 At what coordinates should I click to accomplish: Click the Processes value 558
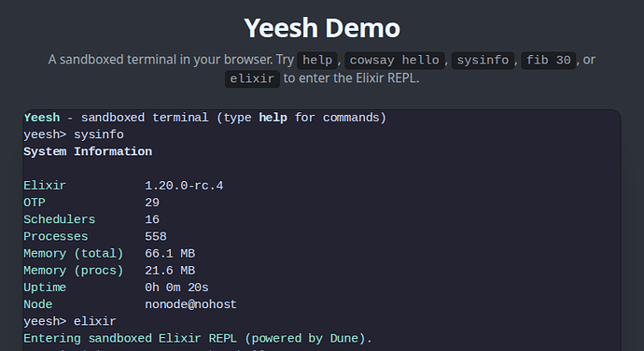[156, 236]
